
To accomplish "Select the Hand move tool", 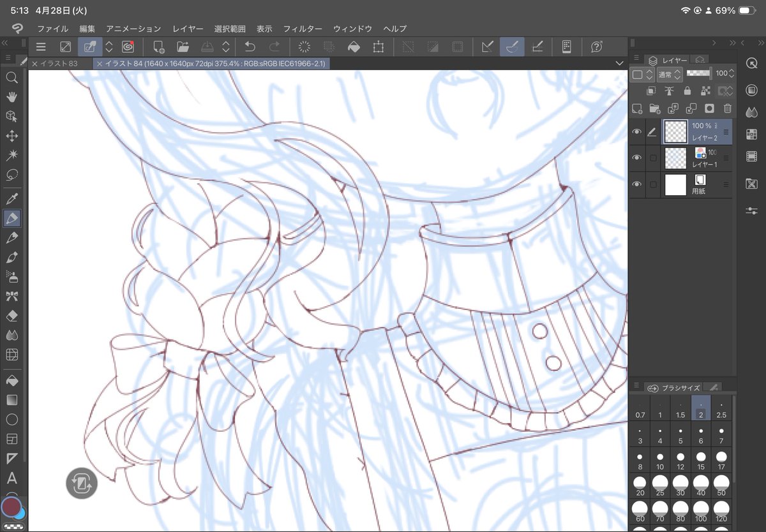I will pyautogui.click(x=11, y=97).
